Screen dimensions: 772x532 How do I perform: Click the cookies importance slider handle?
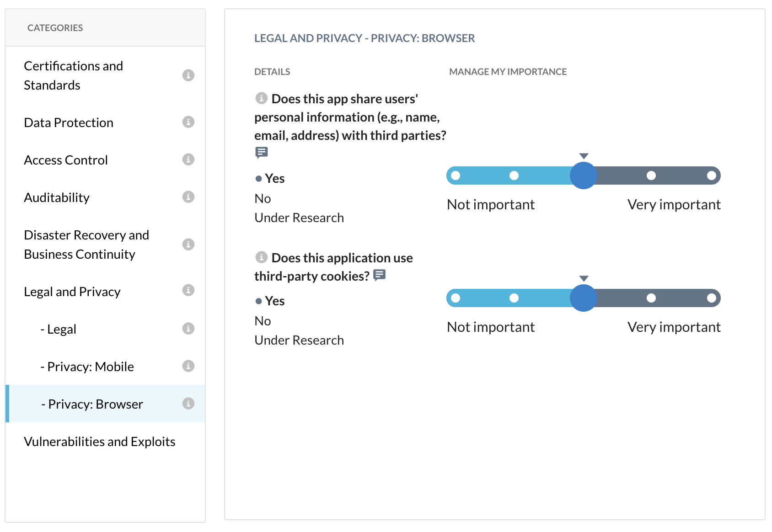point(584,298)
